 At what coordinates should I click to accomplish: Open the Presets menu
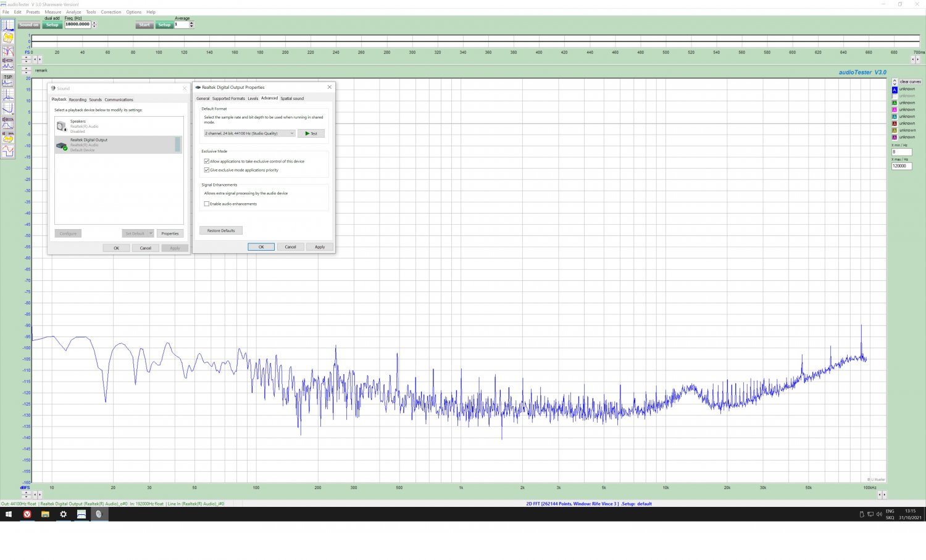point(33,12)
